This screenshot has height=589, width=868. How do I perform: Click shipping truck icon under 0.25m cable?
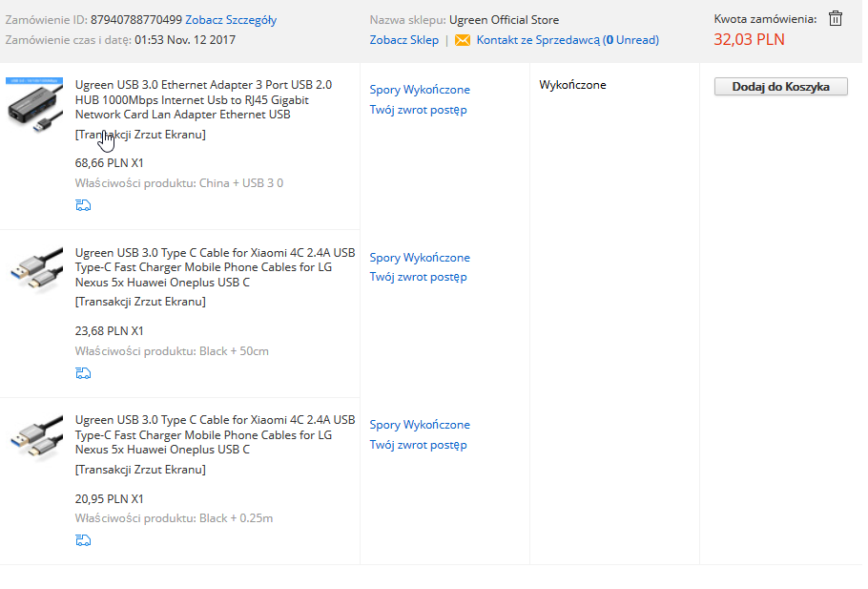pyautogui.click(x=83, y=540)
